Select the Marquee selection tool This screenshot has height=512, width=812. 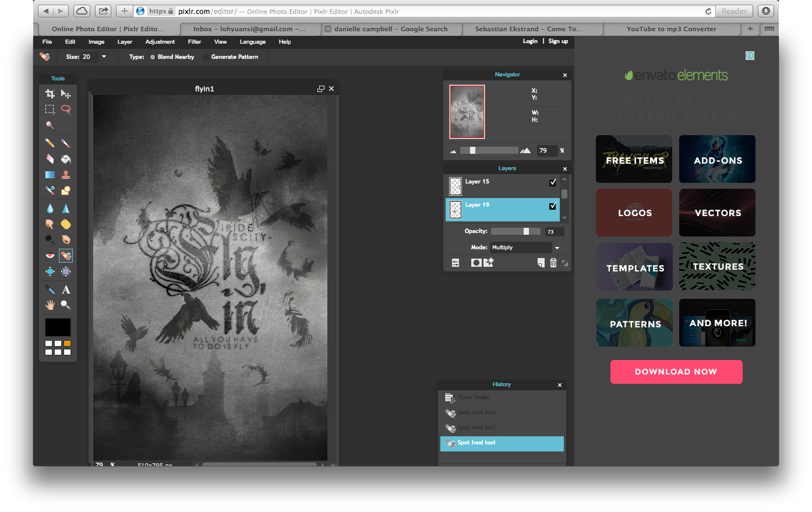coord(50,110)
